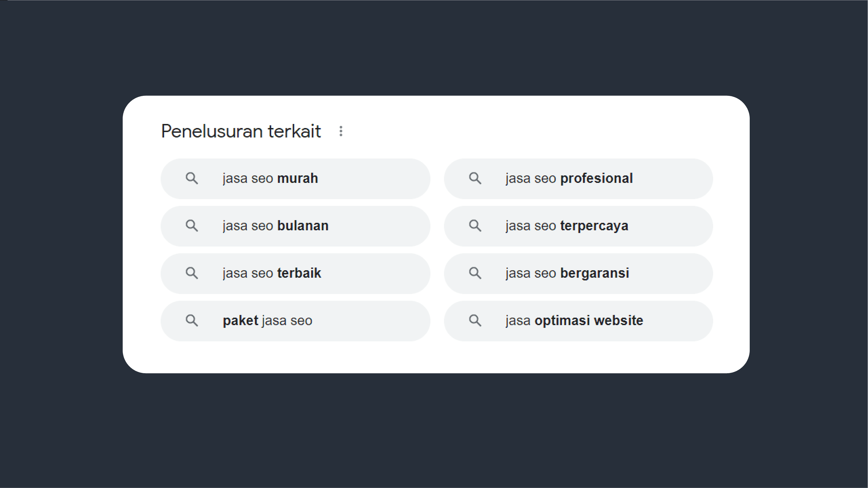Open the "jasa seo bergaransi" related search

tap(567, 273)
